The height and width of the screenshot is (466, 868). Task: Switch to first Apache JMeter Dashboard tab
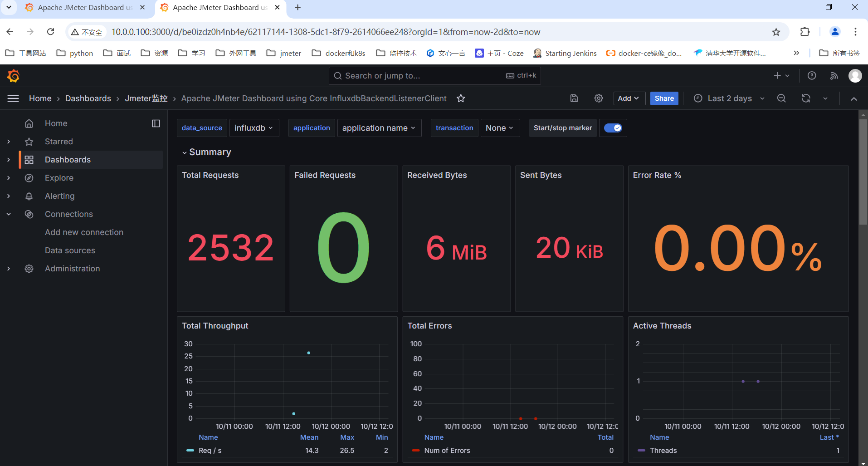(x=85, y=8)
